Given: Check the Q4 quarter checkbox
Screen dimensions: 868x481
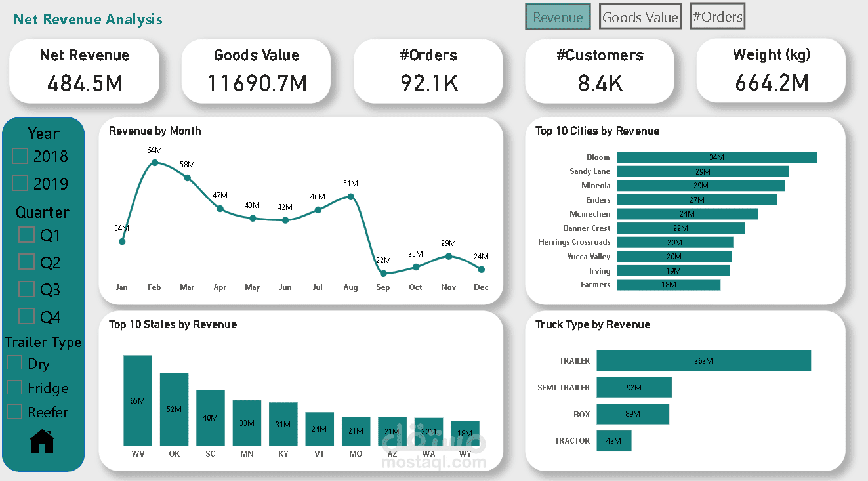Looking at the screenshot, I should pyautogui.click(x=26, y=316).
